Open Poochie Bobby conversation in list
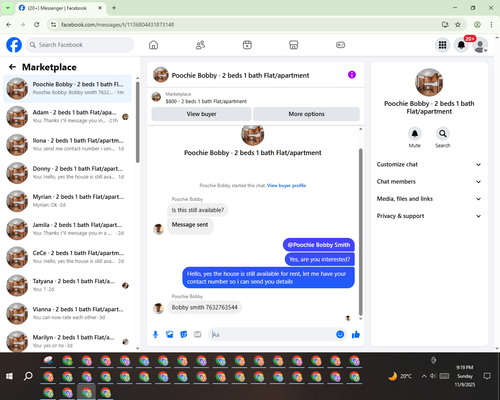Image resolution: width=500 pixels, height=400 pixels. click(x=67, y=88)
